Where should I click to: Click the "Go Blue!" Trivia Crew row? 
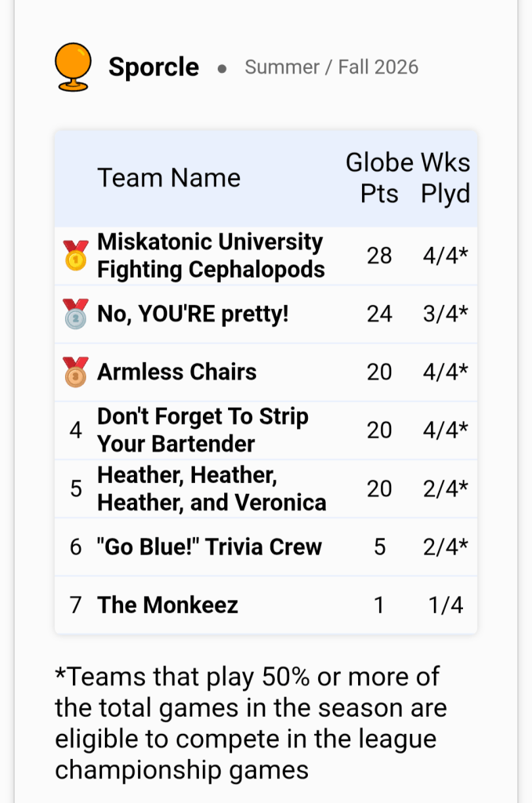266,547
